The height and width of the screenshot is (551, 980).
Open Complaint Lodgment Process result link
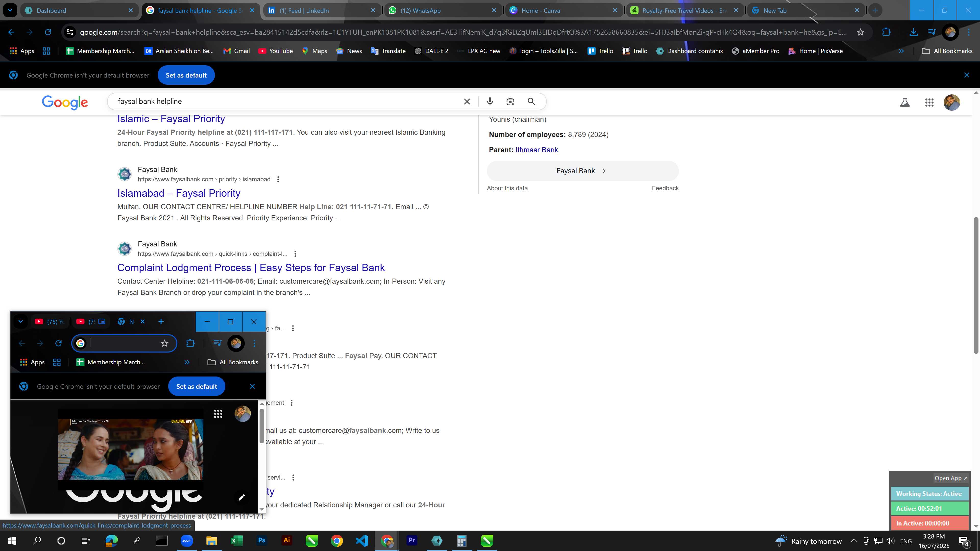(251, 268)
